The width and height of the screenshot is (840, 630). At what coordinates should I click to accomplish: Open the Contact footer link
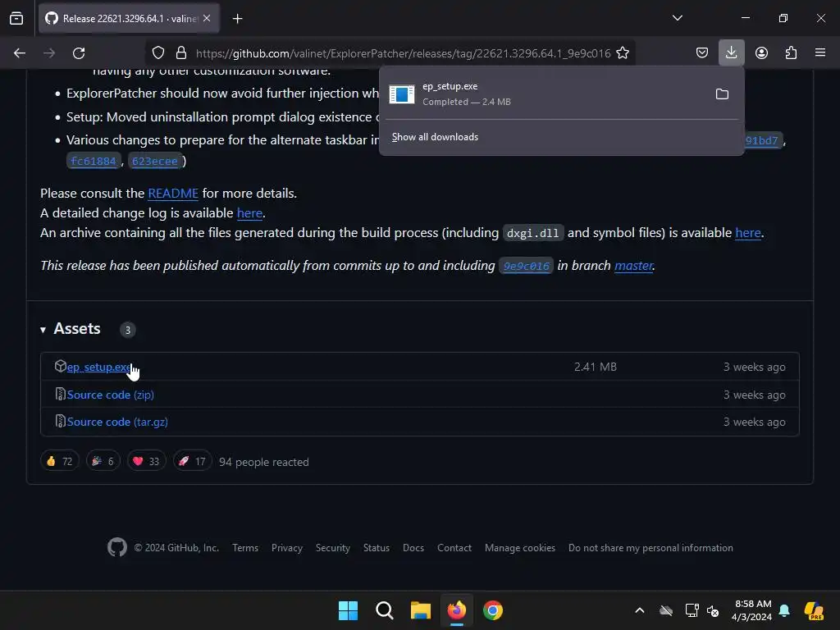(x=454, y=548)
